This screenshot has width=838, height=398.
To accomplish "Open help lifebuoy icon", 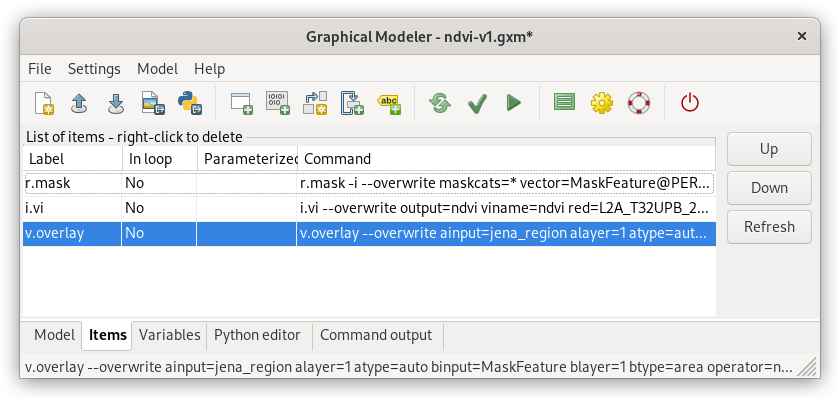I will (x=639, y=103).
